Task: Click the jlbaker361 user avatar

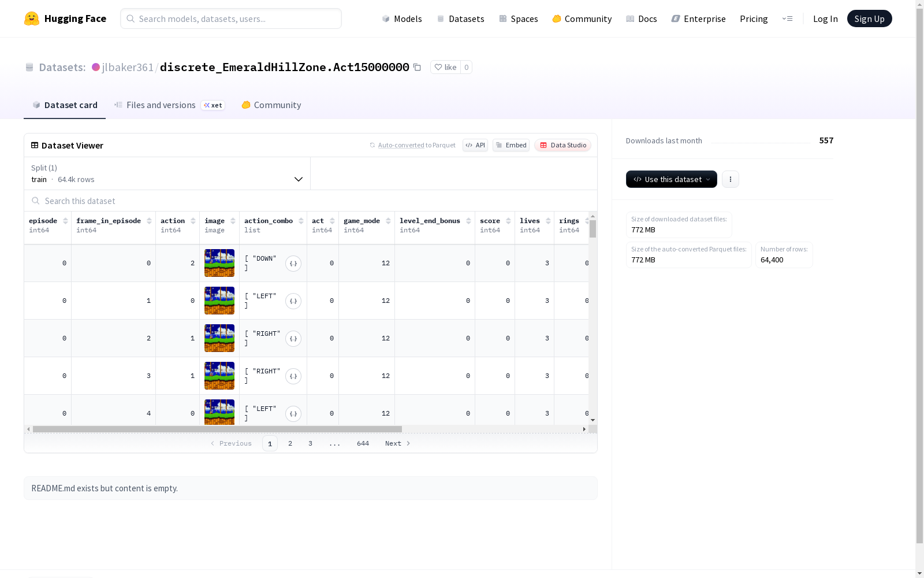Action: pyautogui.click(x=96, y=67)
